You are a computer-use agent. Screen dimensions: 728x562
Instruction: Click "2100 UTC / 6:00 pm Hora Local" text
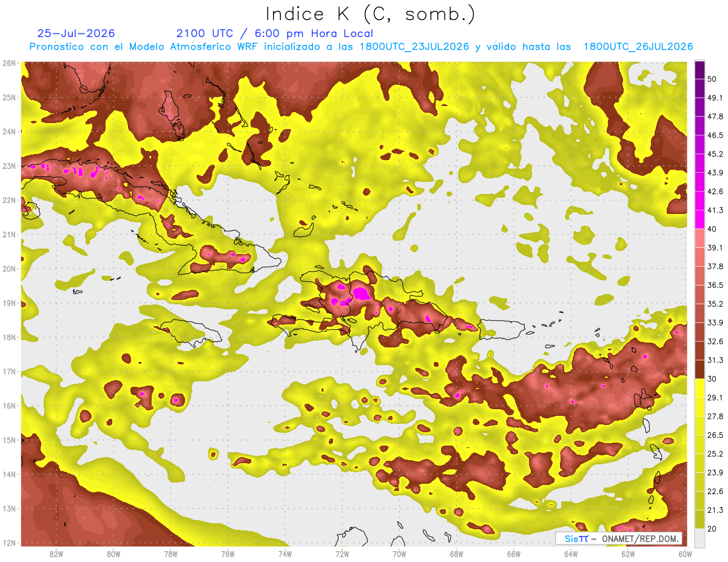click(x=275, y=33)
